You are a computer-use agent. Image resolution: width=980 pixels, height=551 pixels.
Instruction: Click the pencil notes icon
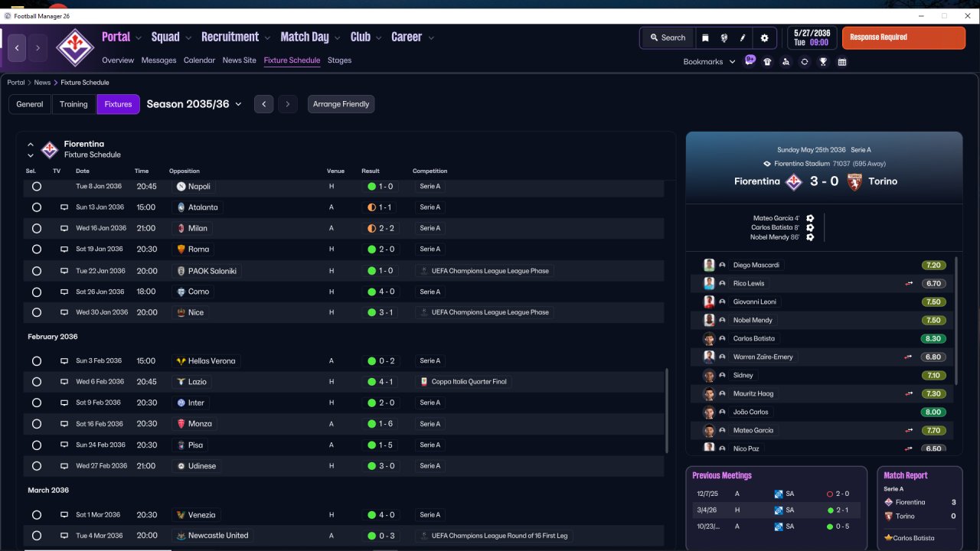tap(743, 37)
